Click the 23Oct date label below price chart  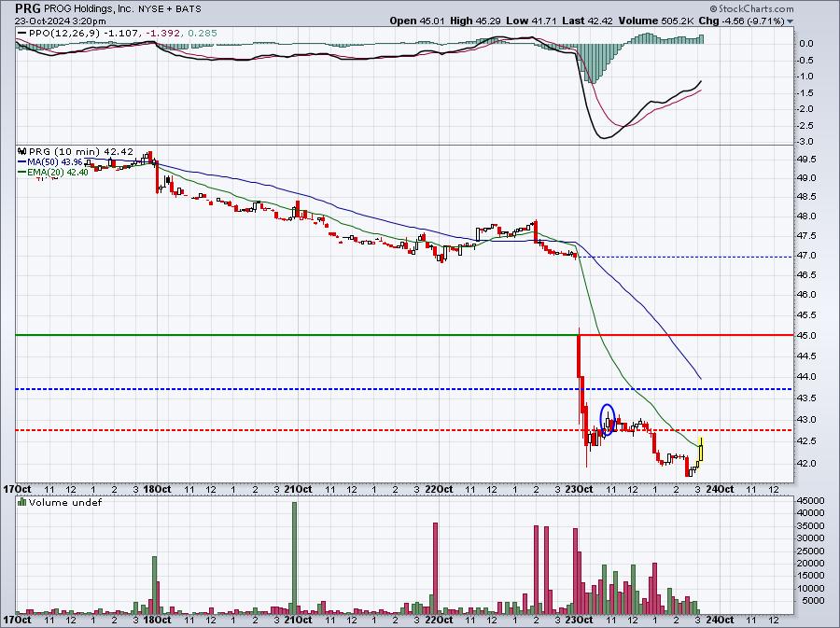point(579,489)
